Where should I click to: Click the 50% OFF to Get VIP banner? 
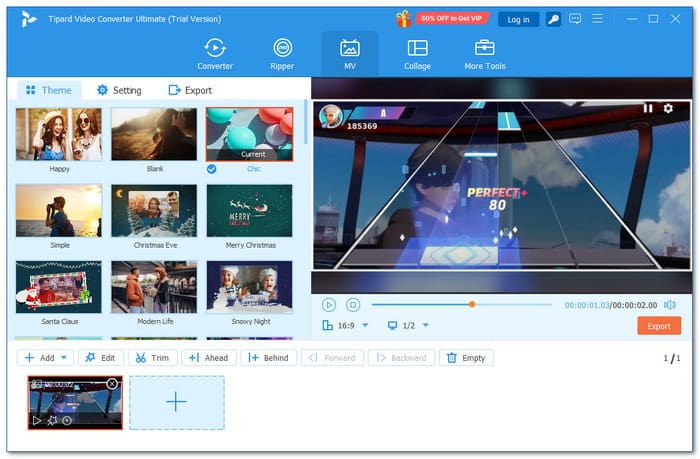point(451,19)
